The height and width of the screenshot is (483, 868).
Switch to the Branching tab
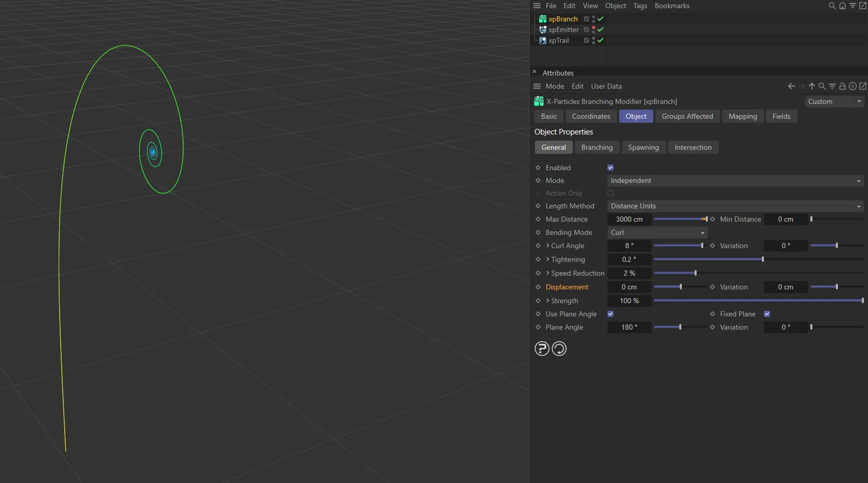click(597, 147)
